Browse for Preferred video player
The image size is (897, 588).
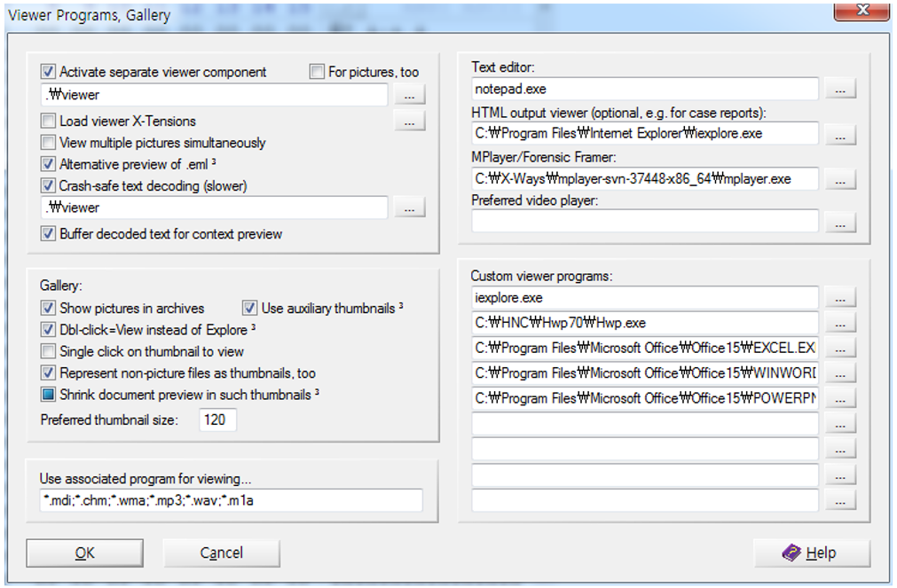tap(840, 222)
